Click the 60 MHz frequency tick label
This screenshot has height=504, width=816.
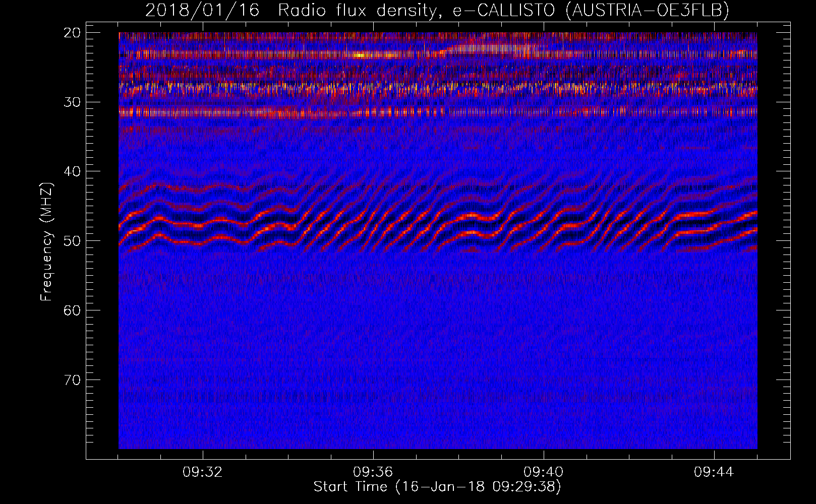[73, 310]
